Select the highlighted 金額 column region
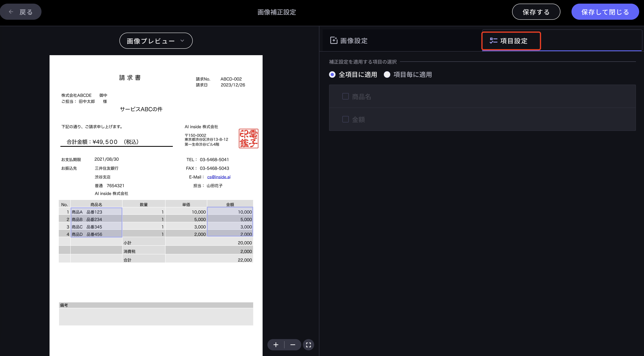 coord(230,222)
